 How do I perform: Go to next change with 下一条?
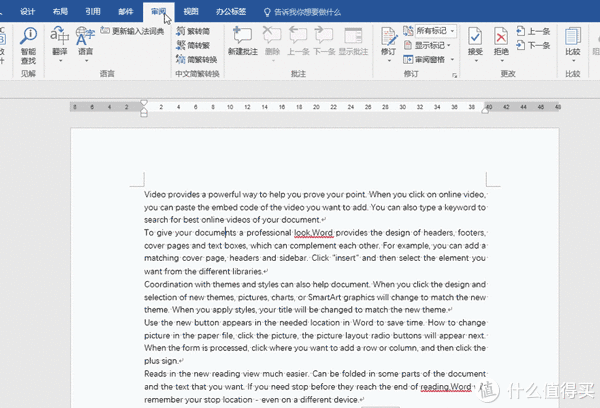[x=537, y=45]
